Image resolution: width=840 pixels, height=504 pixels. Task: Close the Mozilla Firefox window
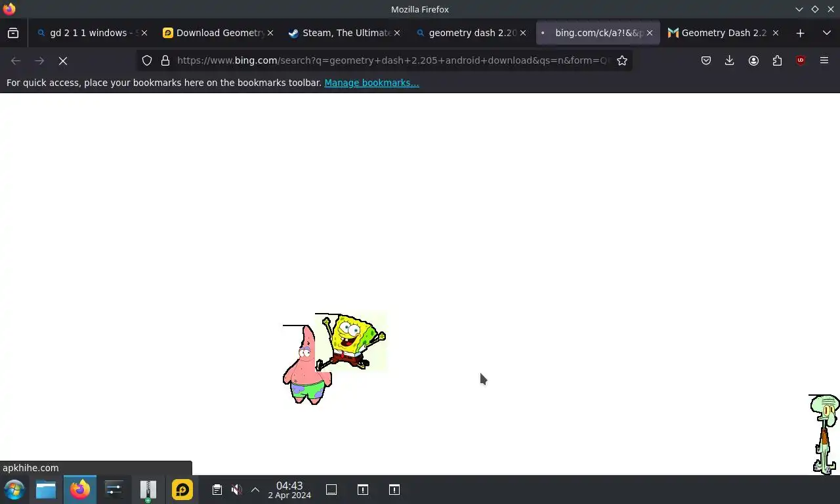(x=830, y=9)
